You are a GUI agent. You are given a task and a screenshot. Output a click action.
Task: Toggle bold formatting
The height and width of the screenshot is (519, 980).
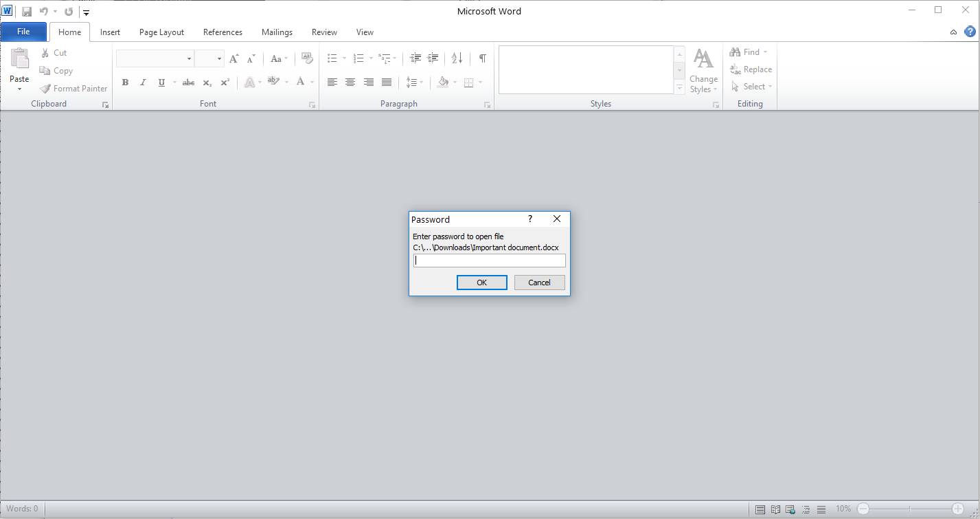[125, 82]
